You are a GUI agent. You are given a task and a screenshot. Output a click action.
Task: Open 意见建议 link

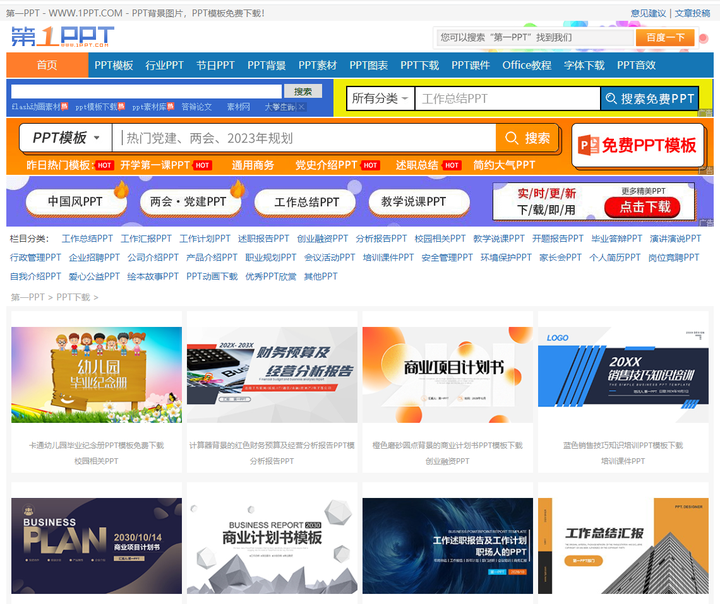tap(648, 13)
